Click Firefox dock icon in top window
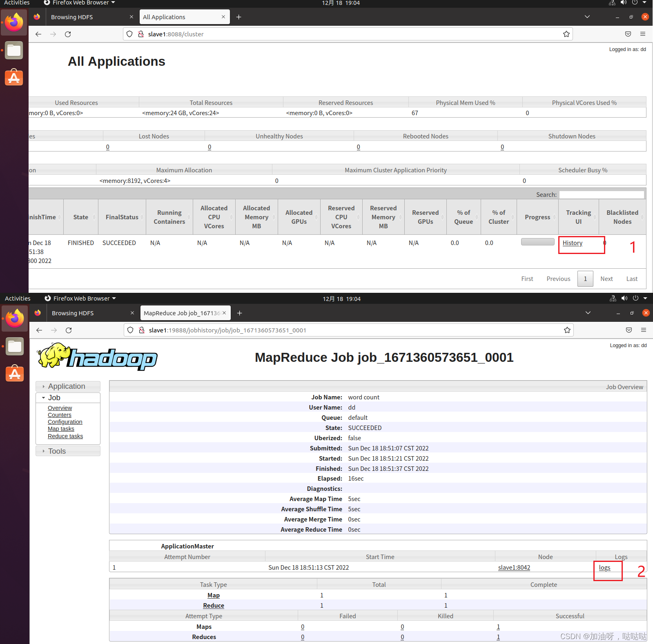Image resolution: width=653 pixels, height=644 pixels. (14, 22)
